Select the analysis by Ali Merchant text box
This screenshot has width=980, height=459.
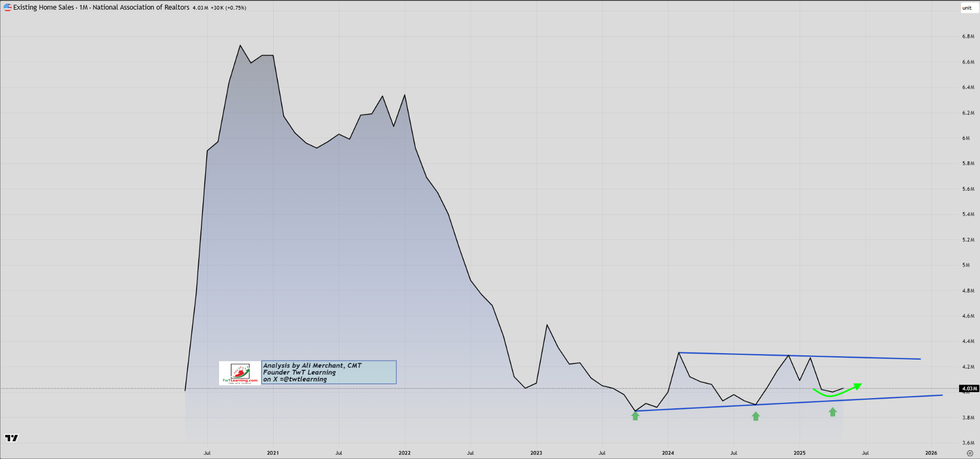(329, 372)
